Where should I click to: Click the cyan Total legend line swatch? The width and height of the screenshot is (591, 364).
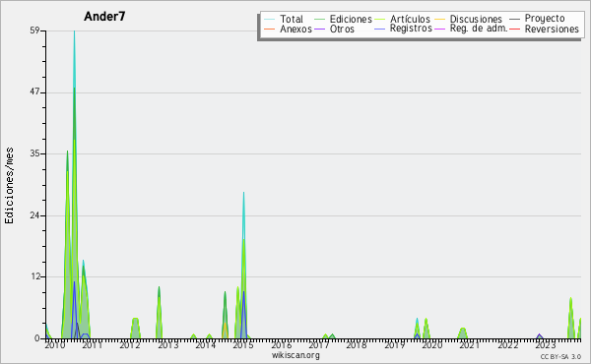270,19
